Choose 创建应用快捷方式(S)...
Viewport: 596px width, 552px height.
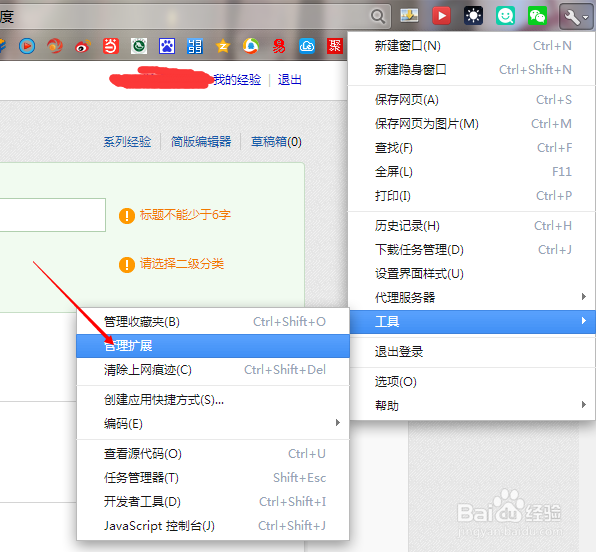pos(213,400)
